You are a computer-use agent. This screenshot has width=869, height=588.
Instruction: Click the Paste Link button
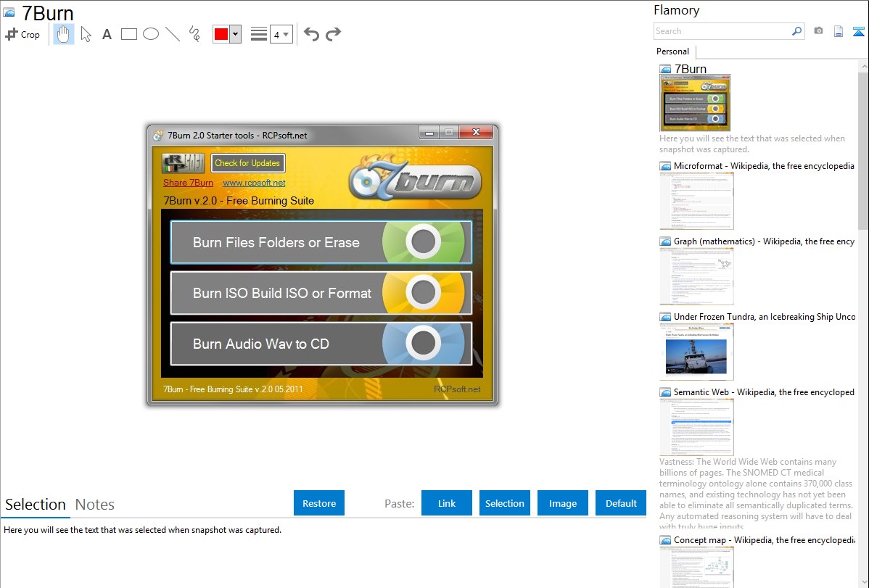pos(447,503)
